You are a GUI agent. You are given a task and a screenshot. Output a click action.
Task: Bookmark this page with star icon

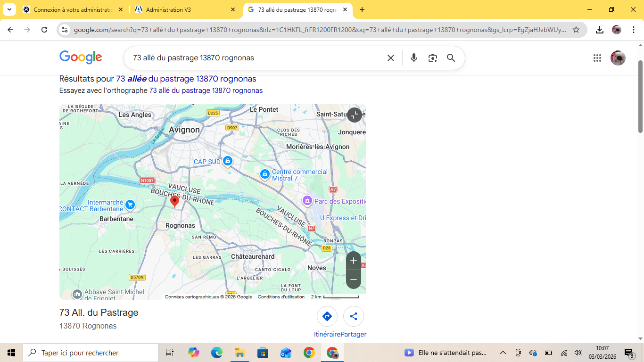576,30
